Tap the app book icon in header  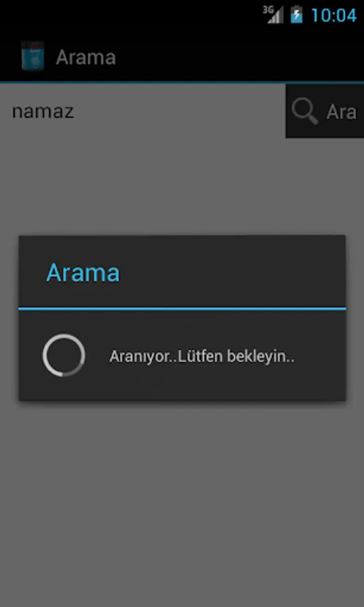[32, 56]
